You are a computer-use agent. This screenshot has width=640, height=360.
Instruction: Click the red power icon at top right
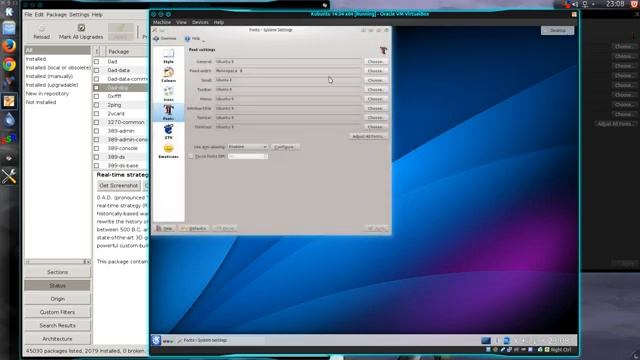[x=634, y=4]
